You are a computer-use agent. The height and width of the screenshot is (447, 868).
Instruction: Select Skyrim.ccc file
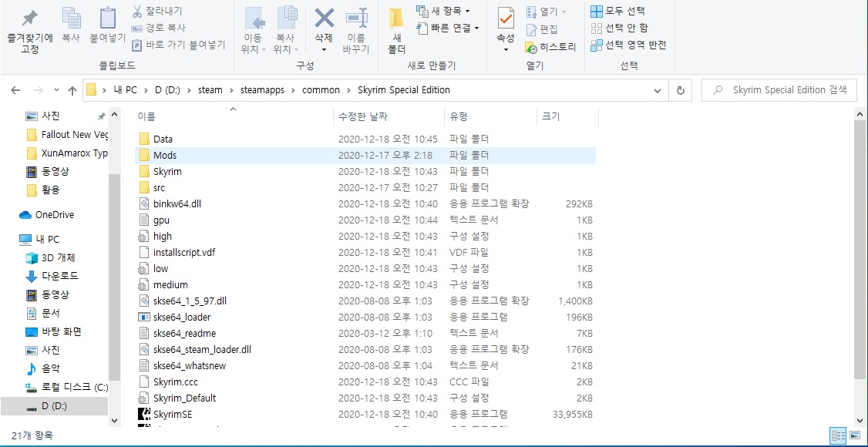coord(365,381)
